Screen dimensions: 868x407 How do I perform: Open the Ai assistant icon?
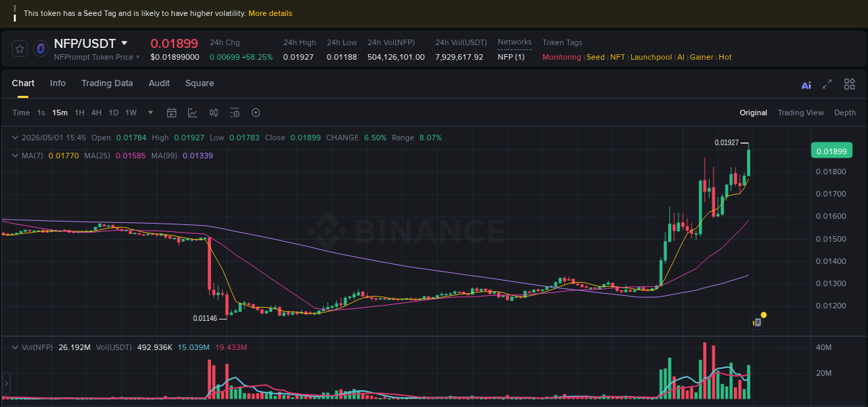click(x=806, y=85)
